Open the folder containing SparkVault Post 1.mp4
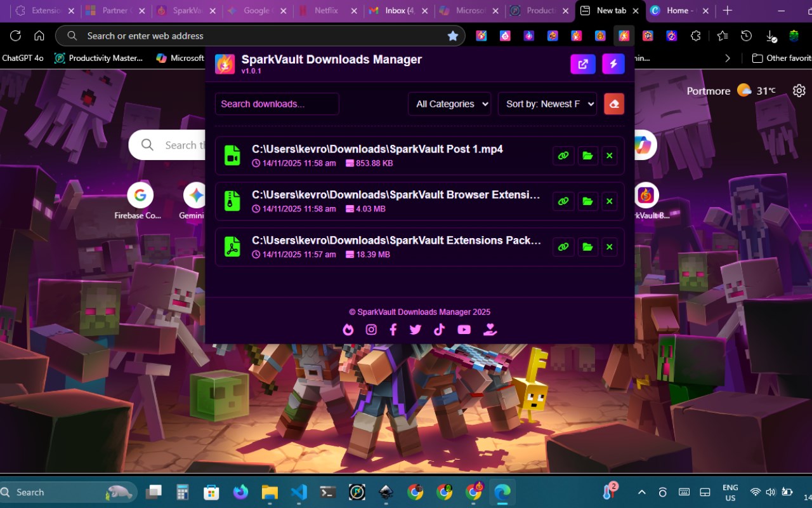 (587, 156)
